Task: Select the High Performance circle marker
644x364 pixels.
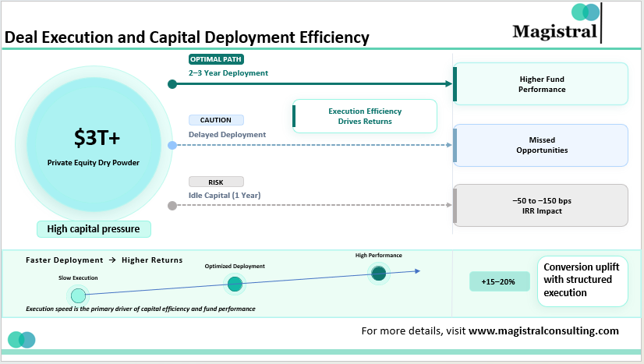Action: pos(379,273)
